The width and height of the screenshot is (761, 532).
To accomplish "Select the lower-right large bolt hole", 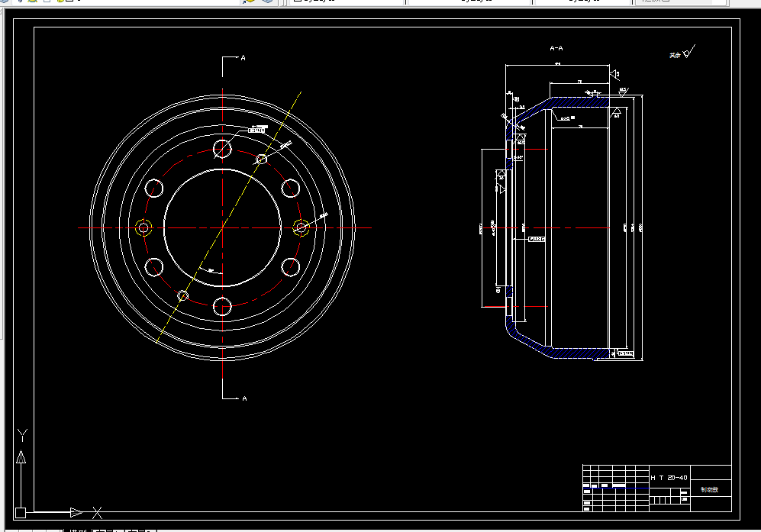I will coord(291,267).
